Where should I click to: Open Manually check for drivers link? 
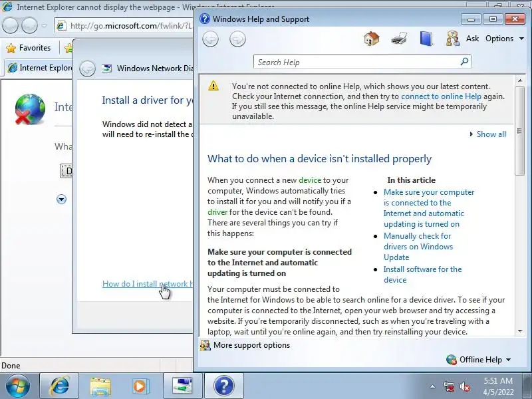tap(418, 246)
